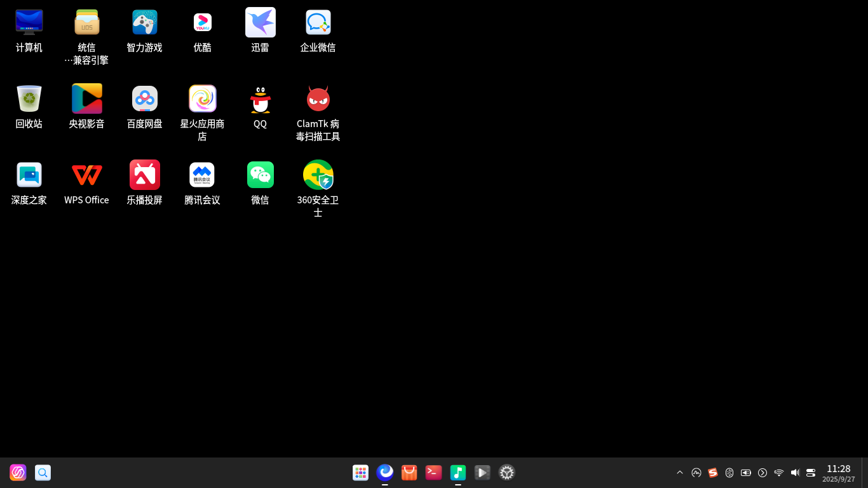This screenshot has height=488, width=868.
Task: Click the 360安全卫士 icon
Action: coord(318,175)
